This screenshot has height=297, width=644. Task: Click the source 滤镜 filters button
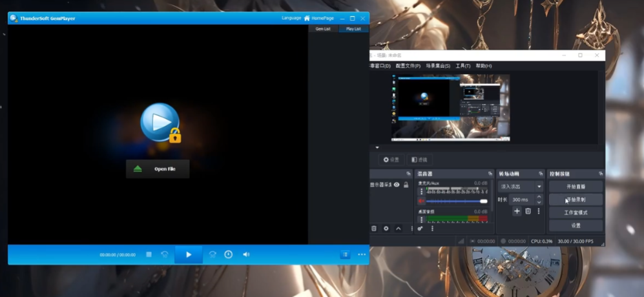point(419,159)
